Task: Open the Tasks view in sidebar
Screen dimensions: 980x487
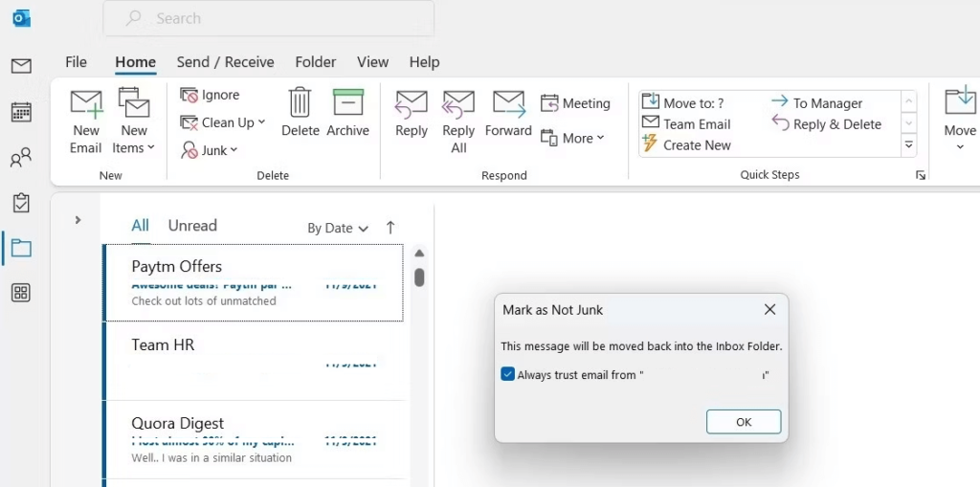Action: [21, 203]
